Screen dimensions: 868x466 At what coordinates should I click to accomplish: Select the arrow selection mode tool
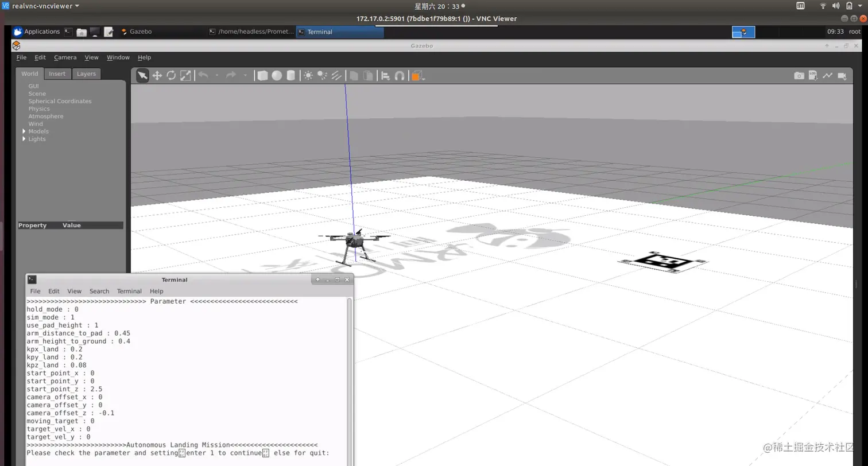tap(142, 75)
